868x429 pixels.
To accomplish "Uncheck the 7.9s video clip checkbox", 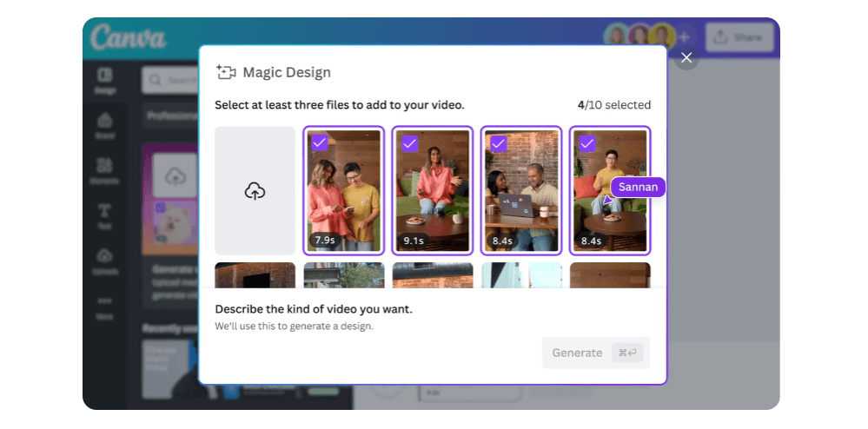I will 320,143.
